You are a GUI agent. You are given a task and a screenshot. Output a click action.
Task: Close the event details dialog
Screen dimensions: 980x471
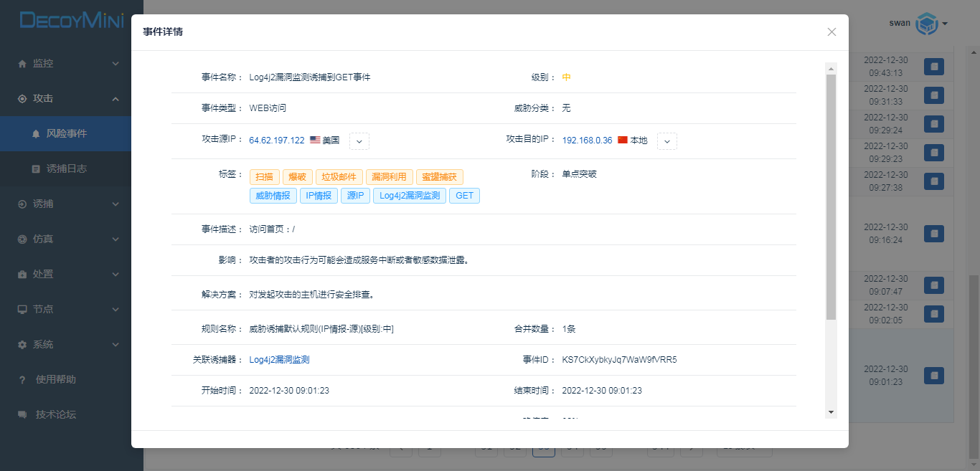coord(831,32)
